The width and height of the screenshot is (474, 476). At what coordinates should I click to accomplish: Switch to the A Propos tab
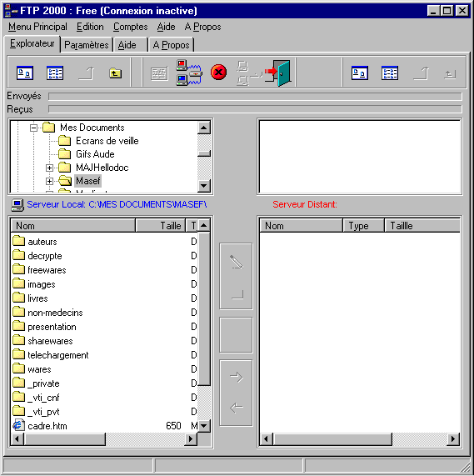171,45
